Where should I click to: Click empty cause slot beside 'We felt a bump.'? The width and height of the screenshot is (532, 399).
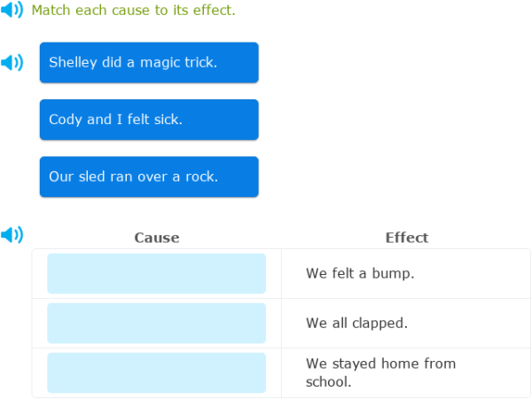[156, 273]
